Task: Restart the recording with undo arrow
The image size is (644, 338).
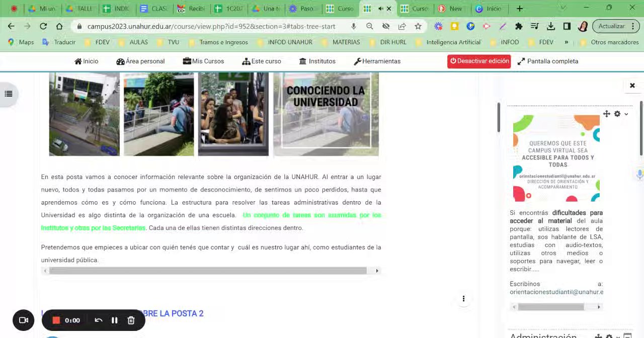Action: (x=99, y=320)
